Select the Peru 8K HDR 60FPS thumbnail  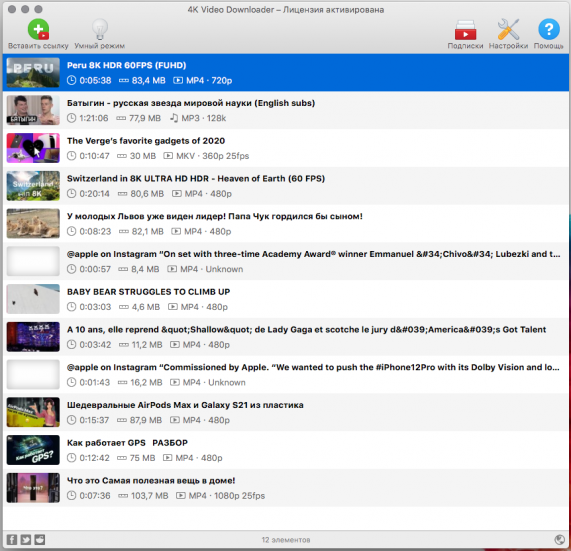click(x=33, y=72)
